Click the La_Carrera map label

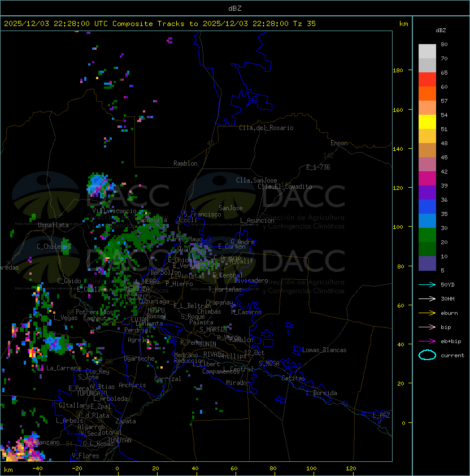[x=63, y=368]
